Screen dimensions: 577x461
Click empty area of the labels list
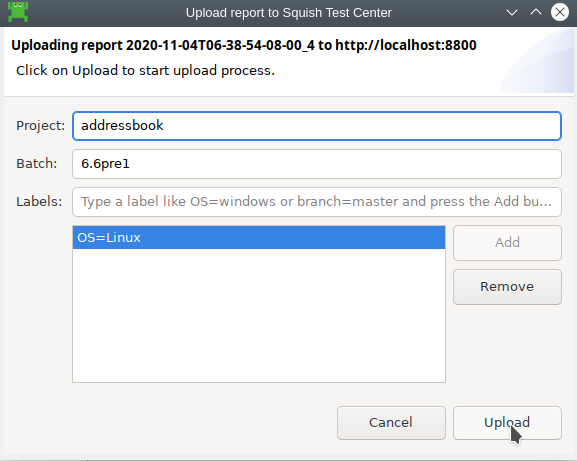(259, 315)
